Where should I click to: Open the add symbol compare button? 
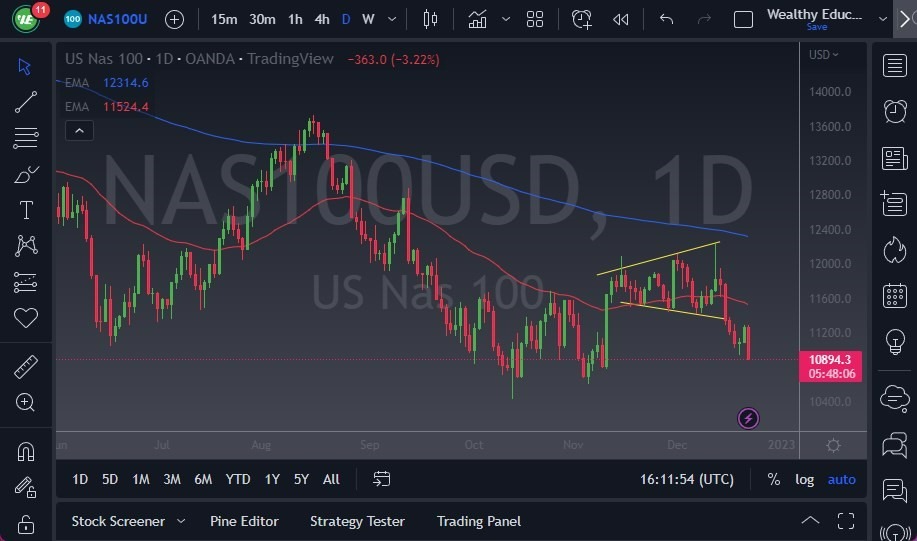pos(174,19)
